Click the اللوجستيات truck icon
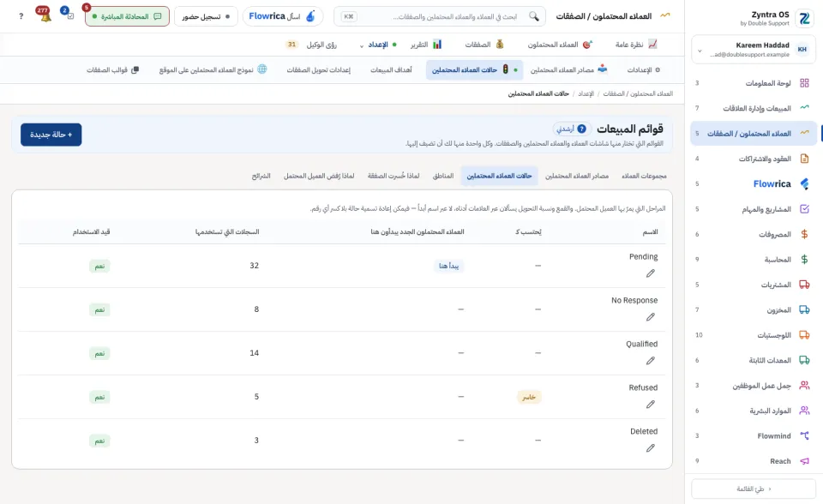823x504 pixels. pos(804,335)
